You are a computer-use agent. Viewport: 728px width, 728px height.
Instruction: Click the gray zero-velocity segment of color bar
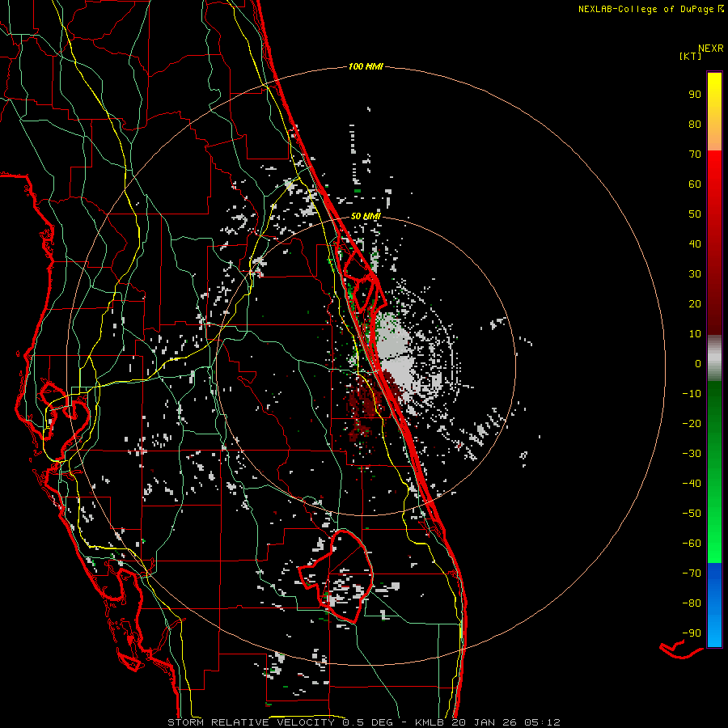[714, 358]
